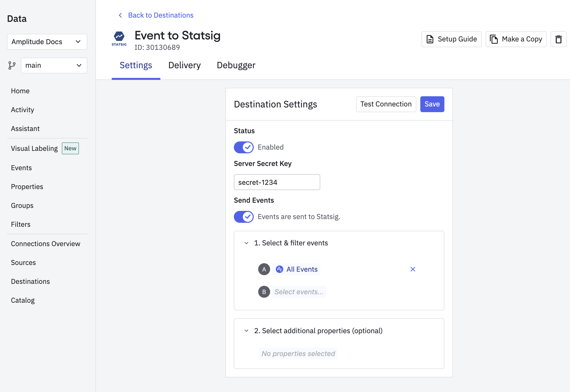Click the trash icon to delete destination
The width and height of the screenshot is (570, 392).
point(559,39)
